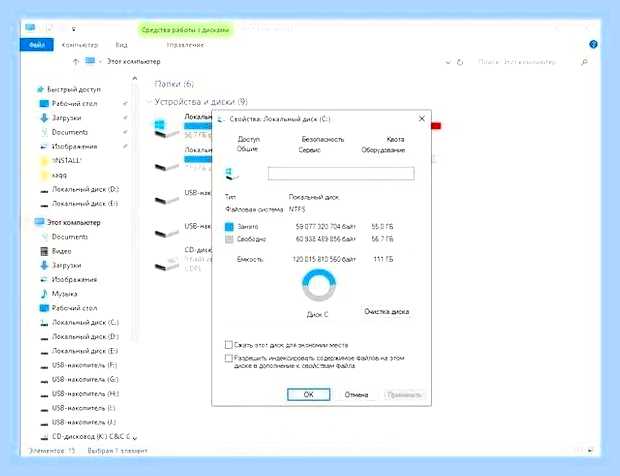Click the refresh button beside address bar
The height and width of the screenshot is (476, 620).
[x=460, y=62]
